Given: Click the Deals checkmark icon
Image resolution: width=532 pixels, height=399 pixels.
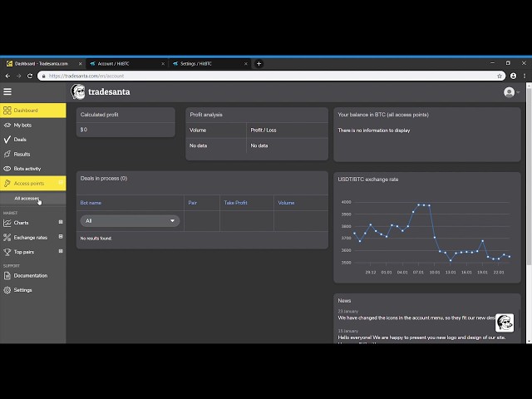Looking at the screenshot, I should (7, 140).
